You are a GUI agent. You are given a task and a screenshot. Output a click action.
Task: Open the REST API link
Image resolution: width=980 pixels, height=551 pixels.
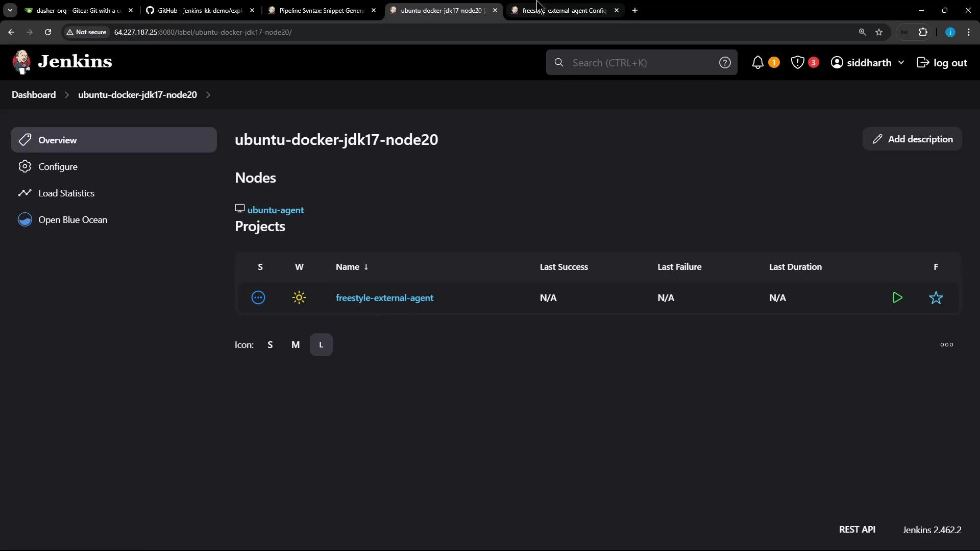point(857,530)
